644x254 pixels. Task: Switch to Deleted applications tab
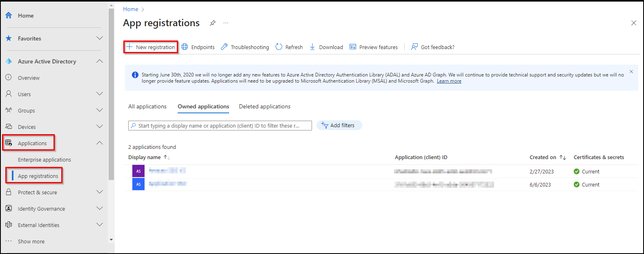click(265, 107)
